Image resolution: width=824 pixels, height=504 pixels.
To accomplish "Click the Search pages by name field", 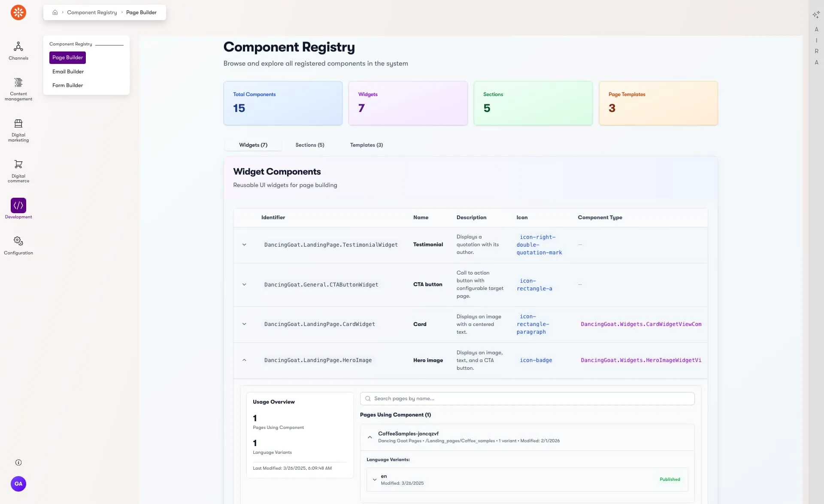I will 527,398.
